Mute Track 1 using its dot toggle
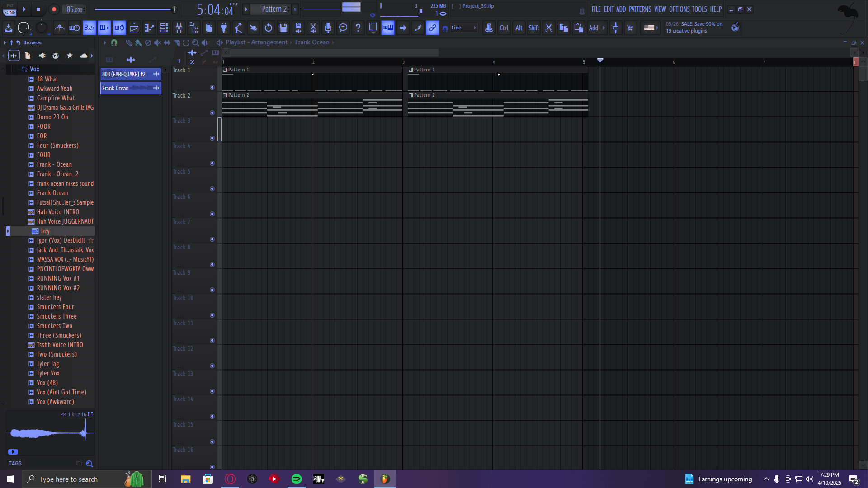 pos(212,87)
